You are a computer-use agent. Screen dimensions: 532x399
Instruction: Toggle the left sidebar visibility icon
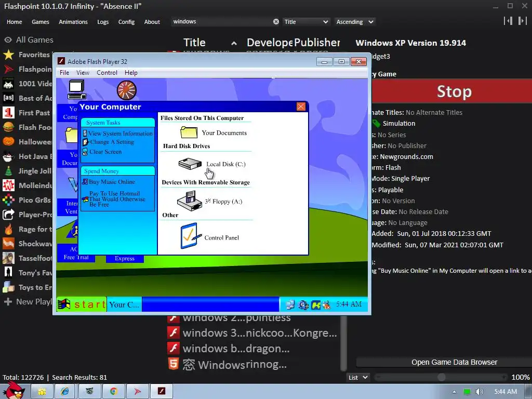(508, 21)
